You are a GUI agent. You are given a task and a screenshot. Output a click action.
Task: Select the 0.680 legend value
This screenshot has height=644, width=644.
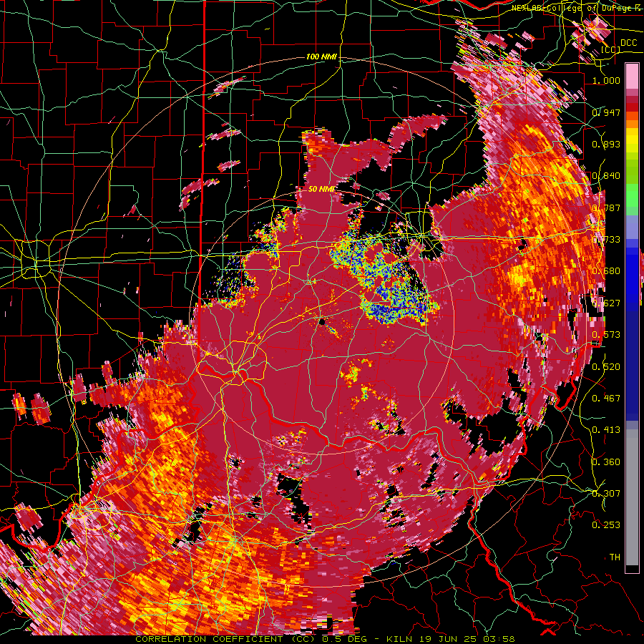coord(606,271)
